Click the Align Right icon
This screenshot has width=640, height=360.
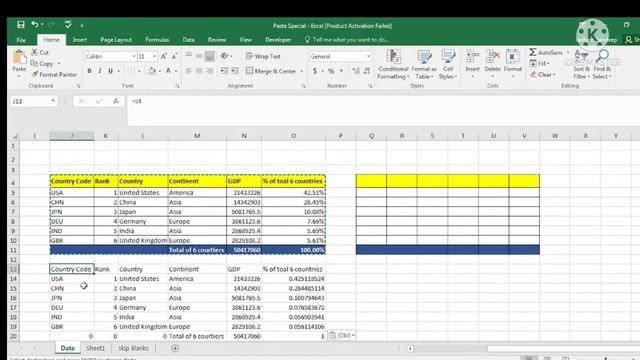point(209,71)
